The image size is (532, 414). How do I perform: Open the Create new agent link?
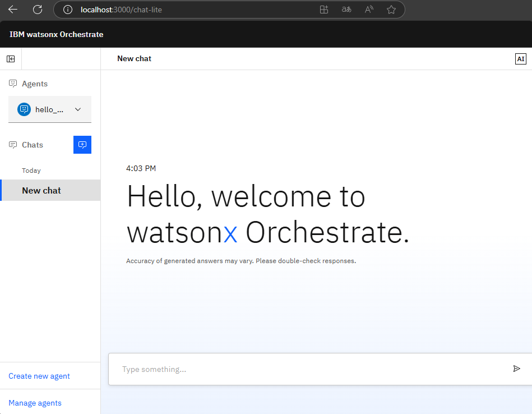pos(39,376)
